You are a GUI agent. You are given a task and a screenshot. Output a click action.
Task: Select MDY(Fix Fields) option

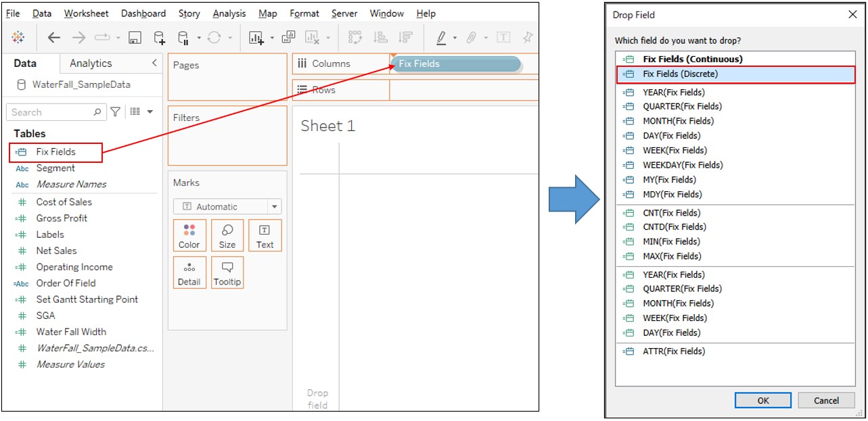click(736, 194)
